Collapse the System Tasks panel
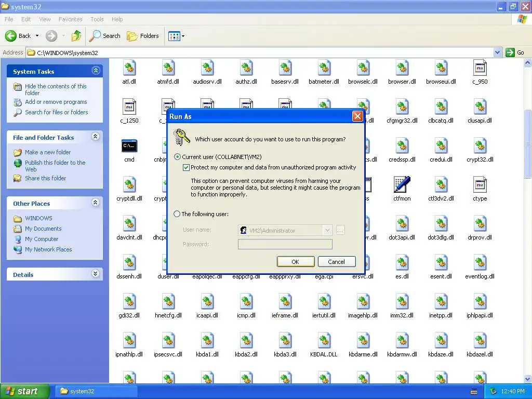Image resolution: width=532 pixels, height=399 pixels. click(x=96, y=71)
